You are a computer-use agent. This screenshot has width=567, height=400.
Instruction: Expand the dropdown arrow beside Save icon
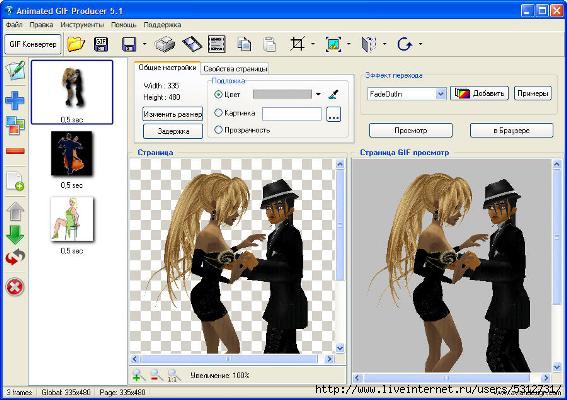pyautogui.click(x=145, y=44)
